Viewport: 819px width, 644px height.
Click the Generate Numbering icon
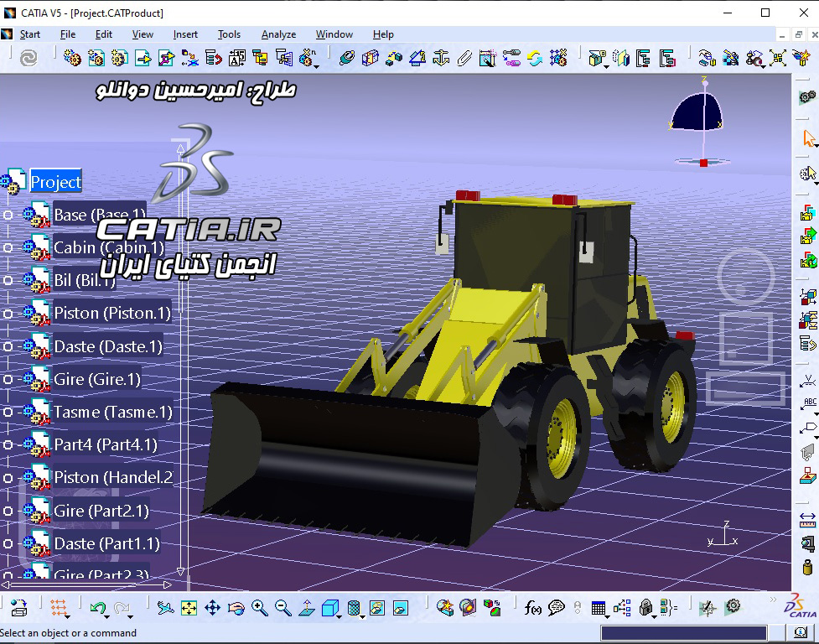pos(236,58)
